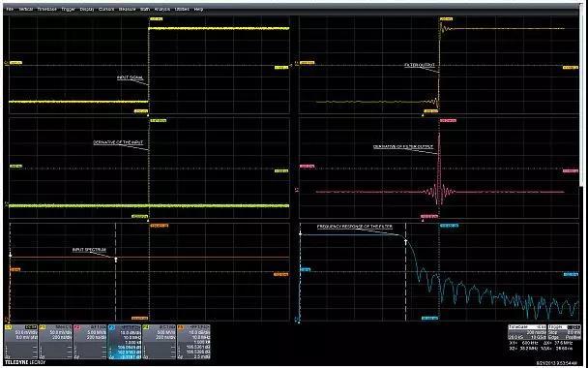
Task: Open the Math menu
Action: (145, 9)
